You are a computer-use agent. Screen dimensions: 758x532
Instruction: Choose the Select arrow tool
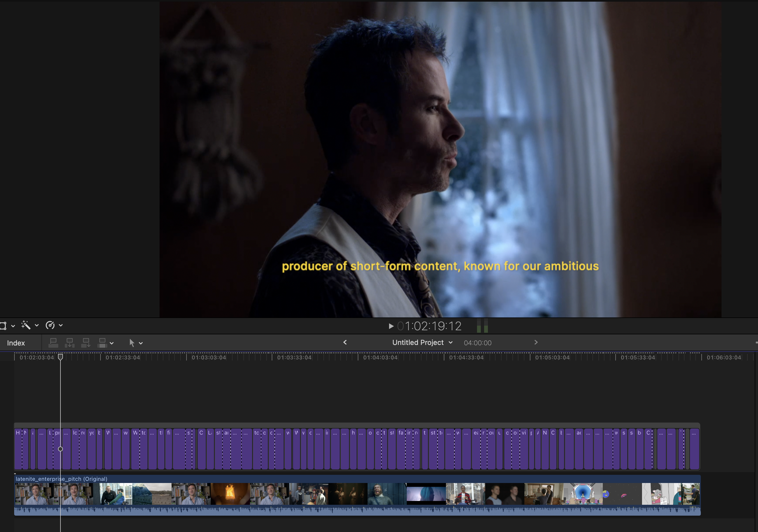pos(132,343)
